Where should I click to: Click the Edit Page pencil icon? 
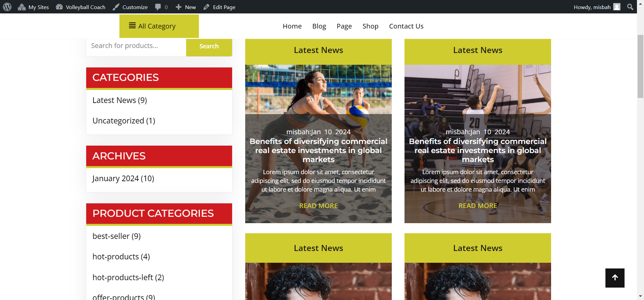pos(206,7)
